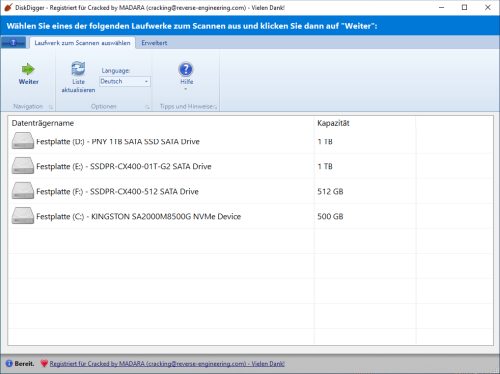Click the 512 GB capacity cell
500x374 pixels.
(x=330, y=192)
